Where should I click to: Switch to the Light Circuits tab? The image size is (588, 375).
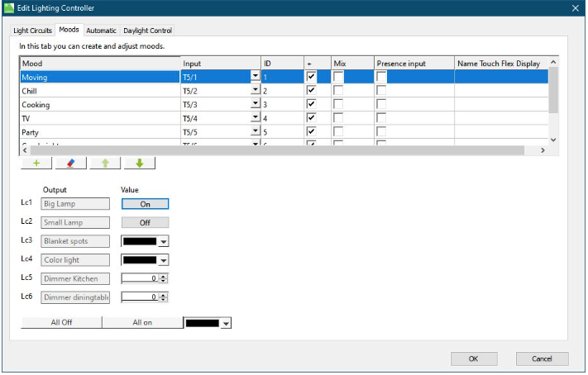click(x=33, y=31)
